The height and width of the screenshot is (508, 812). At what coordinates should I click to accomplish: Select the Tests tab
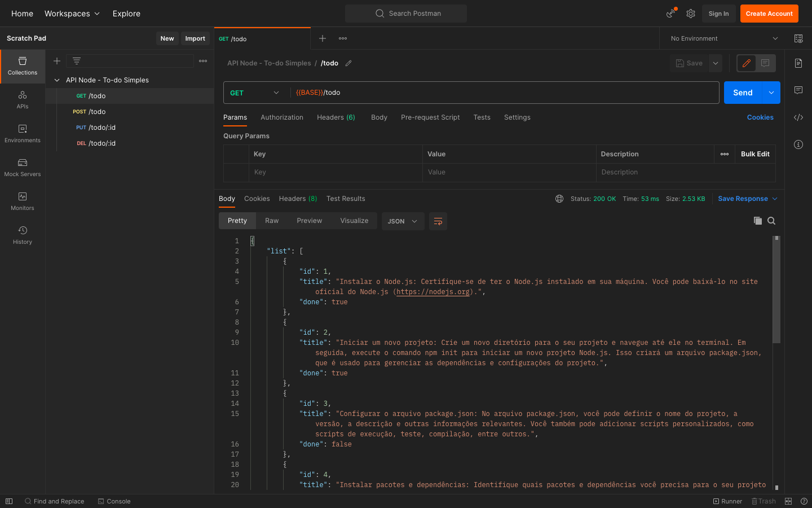pos(482,117)
